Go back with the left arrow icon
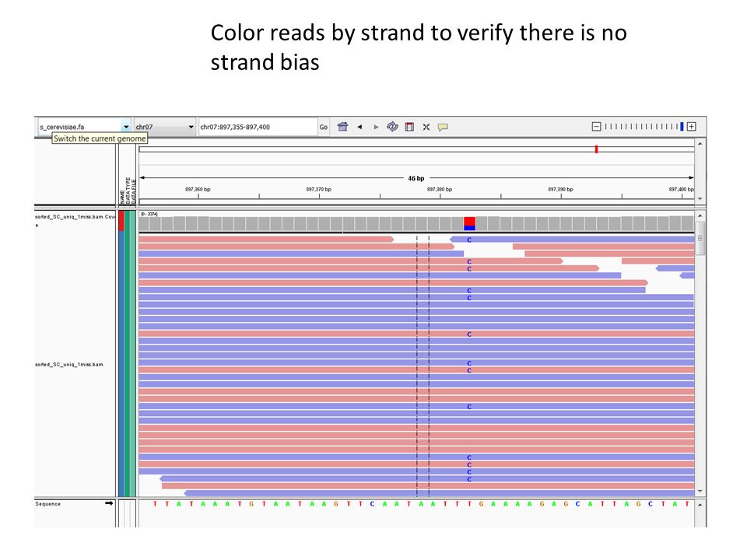The width and height of the screenshot is (747, 560). [359, 127]
